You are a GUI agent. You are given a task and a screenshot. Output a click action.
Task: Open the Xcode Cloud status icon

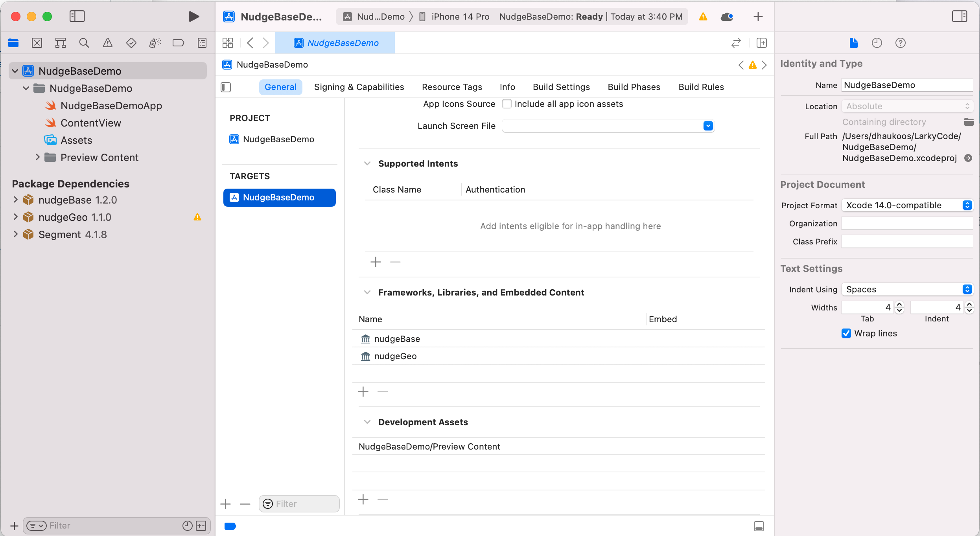727,17
